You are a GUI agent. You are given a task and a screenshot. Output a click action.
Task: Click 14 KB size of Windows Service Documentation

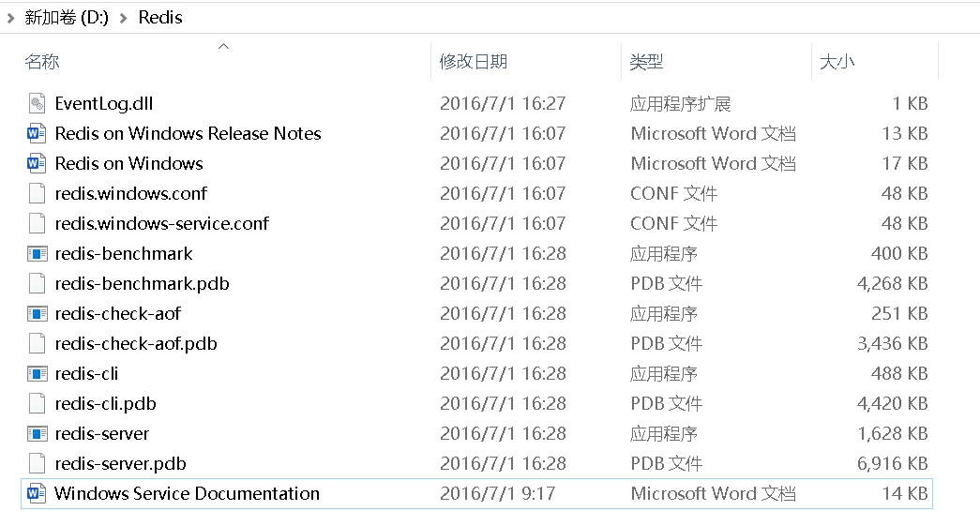pyautogui.click(x=904, y=493)
